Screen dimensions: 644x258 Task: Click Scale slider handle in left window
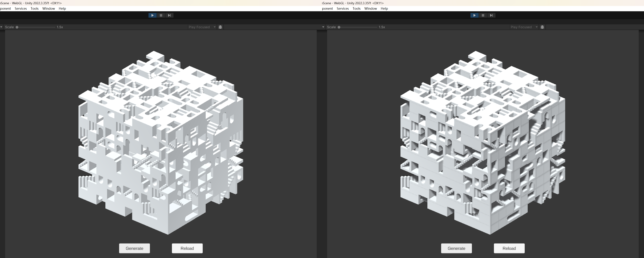17,27
